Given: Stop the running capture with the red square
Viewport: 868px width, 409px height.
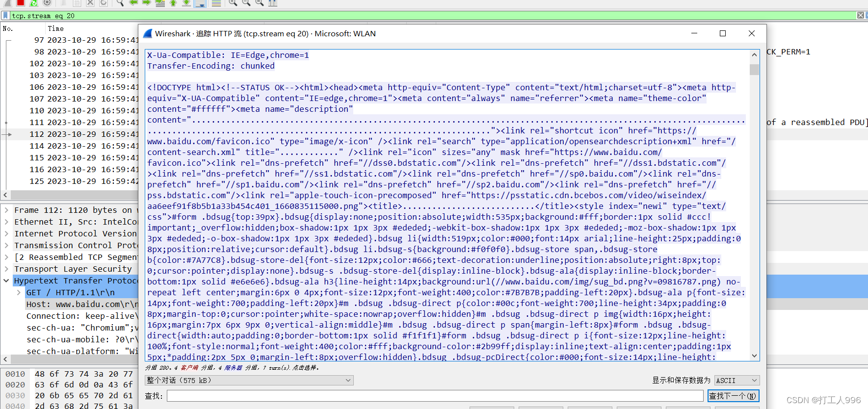Looking at the screenshot, I should click(x=21, y=3).
